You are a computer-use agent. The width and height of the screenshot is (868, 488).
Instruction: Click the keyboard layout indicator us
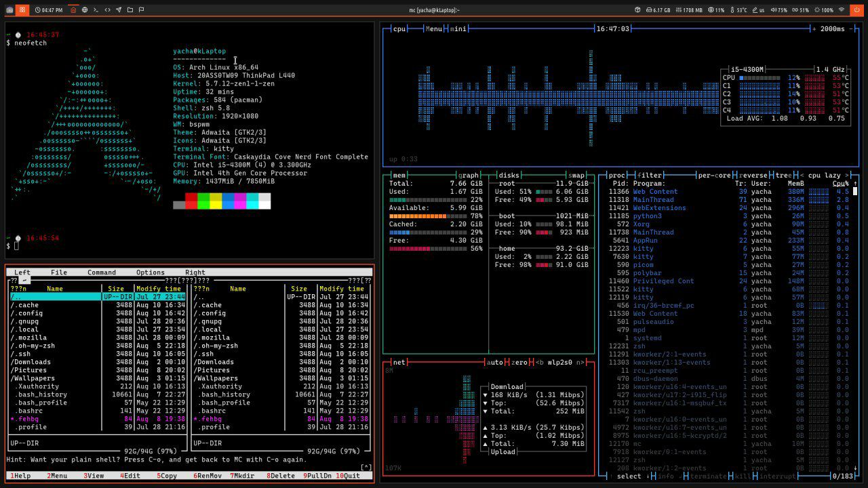click(758, 10)
